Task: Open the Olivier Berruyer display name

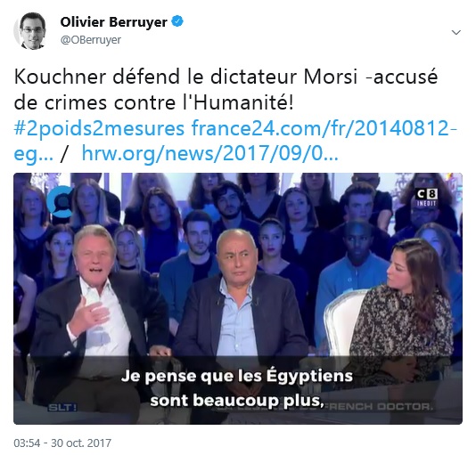Action: 113,22
